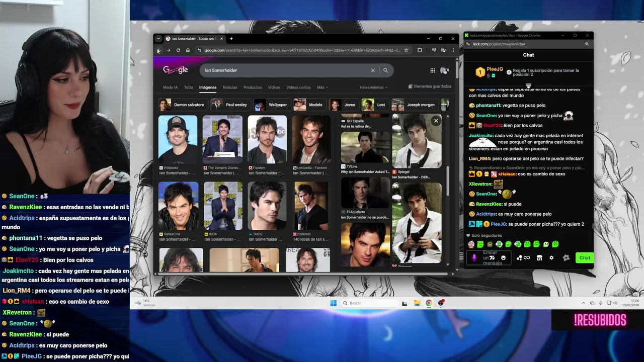Open the SensaCine image result
644x362 pixels.
[x=178, y=206]
